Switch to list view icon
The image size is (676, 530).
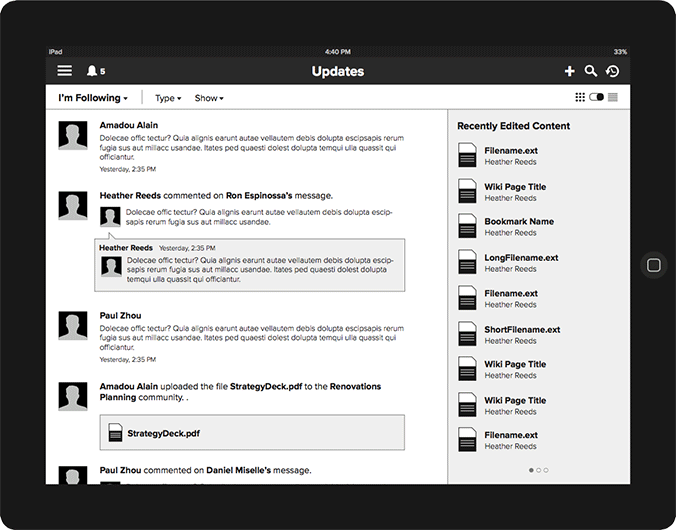(x=613, y=97)
